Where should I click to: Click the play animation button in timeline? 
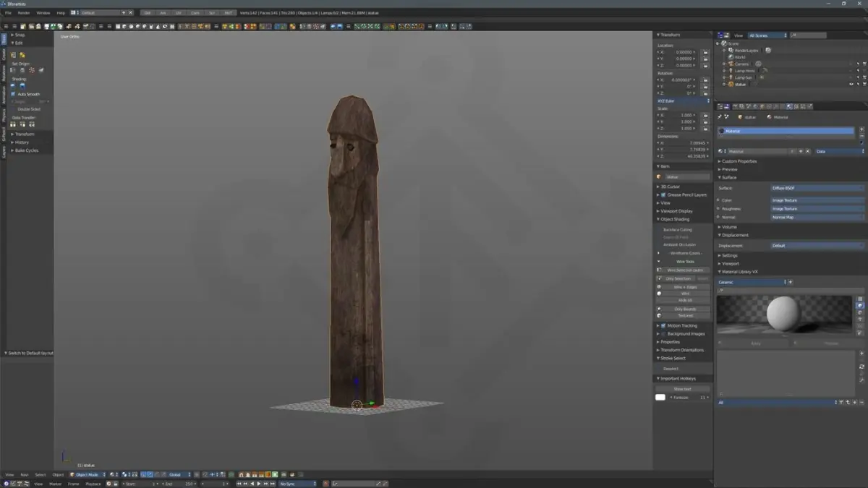pos(259,484)
